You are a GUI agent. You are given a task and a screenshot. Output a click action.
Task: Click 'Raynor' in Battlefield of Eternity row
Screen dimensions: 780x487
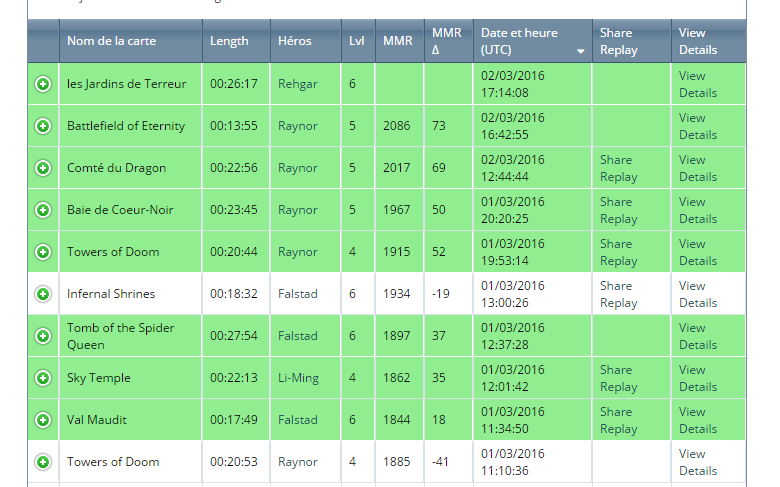297,126
